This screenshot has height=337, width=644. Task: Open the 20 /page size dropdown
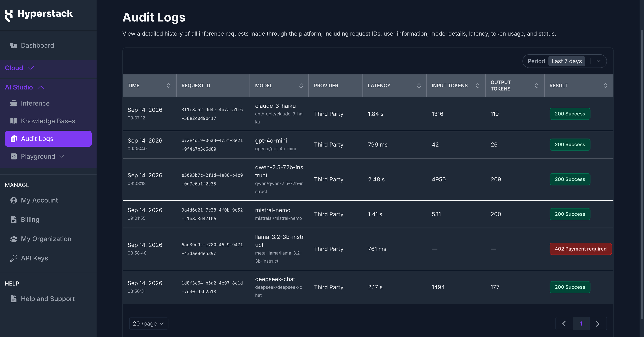click(149, 324)
